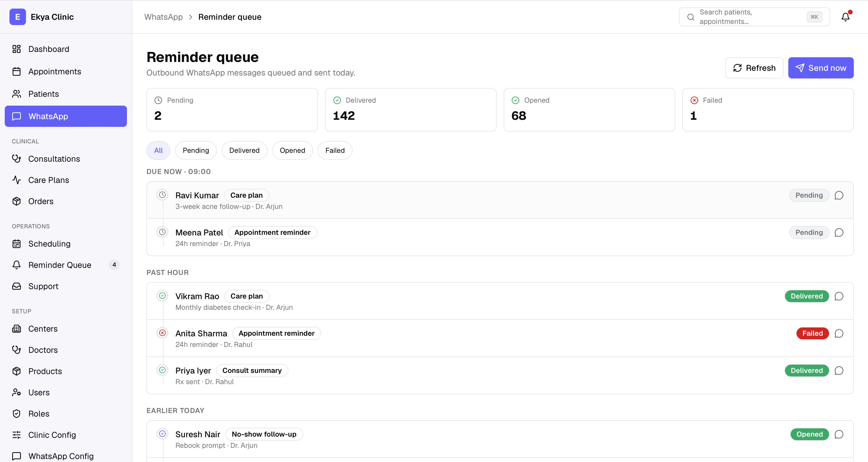Open Reminder Queue using the bell icon

(17, 265)
